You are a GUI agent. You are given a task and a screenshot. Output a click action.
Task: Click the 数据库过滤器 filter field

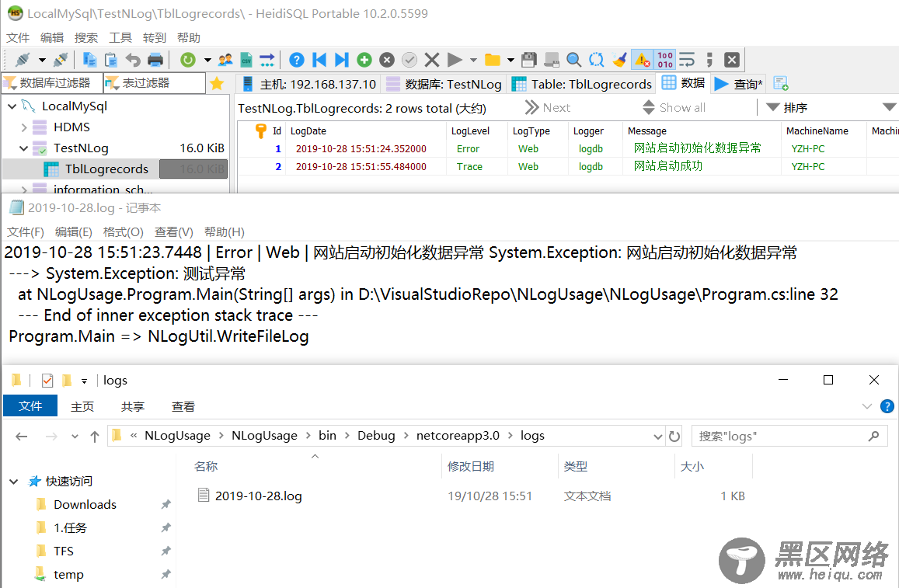coord(53,83)
